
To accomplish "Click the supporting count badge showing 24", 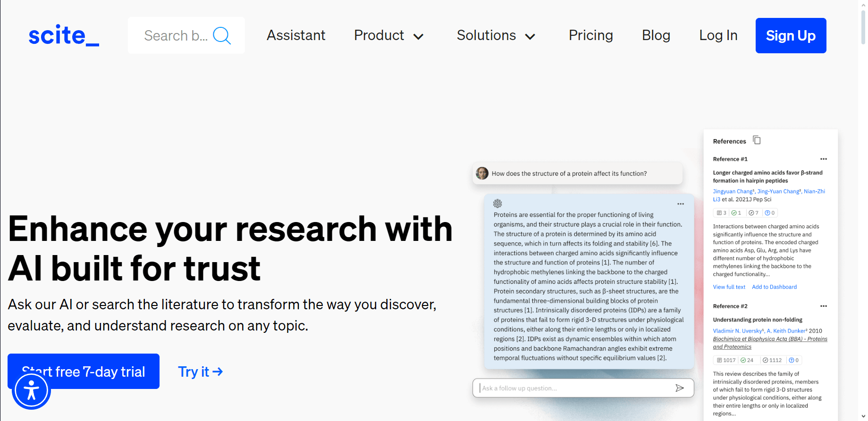I will pyautogui.click(x=747, y=360).
